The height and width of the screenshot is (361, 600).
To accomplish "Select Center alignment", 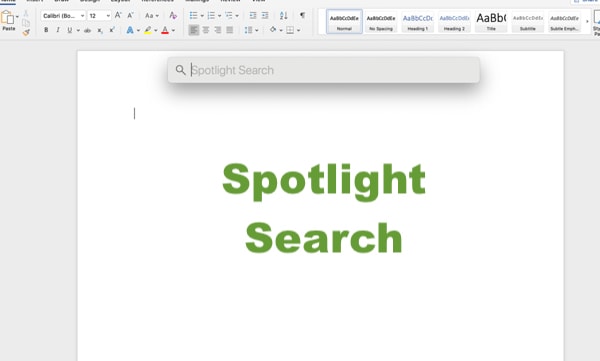I will click(x=206, y=30).
